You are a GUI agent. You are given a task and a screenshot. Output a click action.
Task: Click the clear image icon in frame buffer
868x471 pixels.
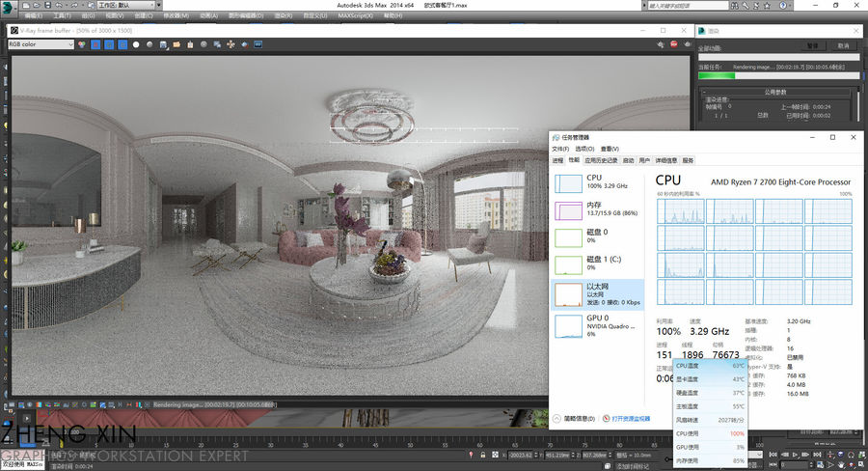coord(190,44)
